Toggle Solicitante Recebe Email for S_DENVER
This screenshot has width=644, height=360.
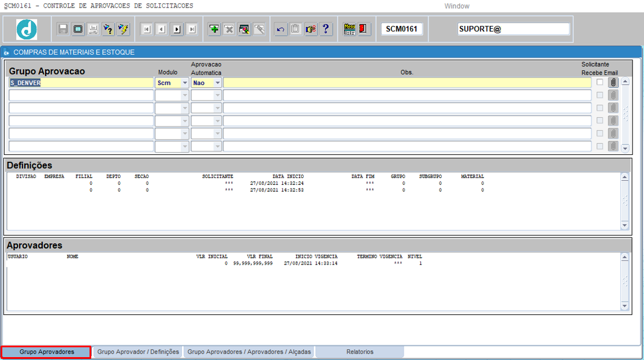(600, 82)
